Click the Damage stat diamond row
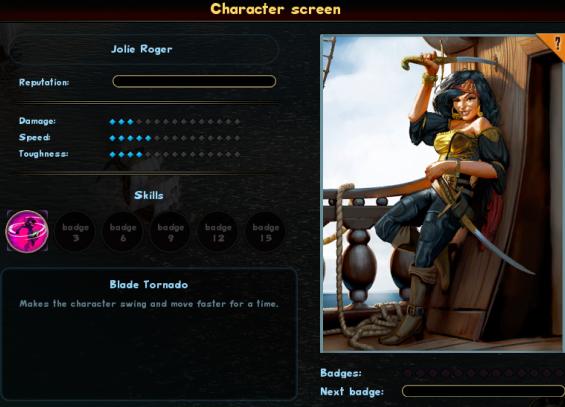Screen dimensions: 565x407 175,122
